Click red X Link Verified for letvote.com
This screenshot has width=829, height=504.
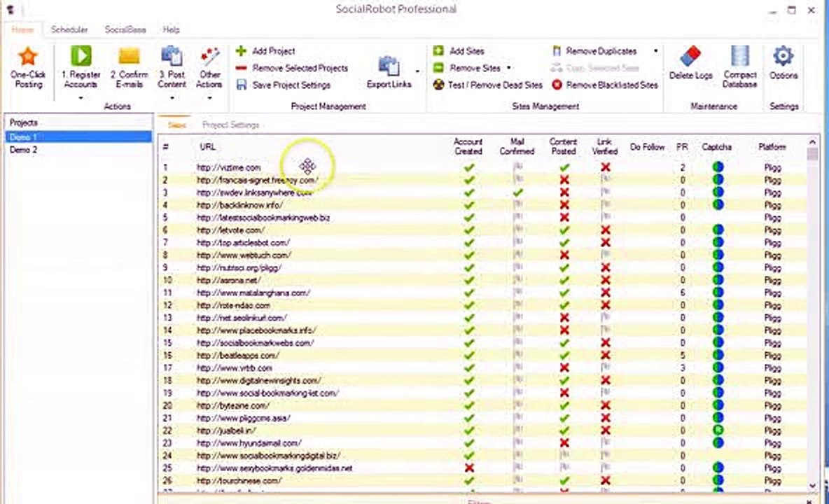pos(606,230)
